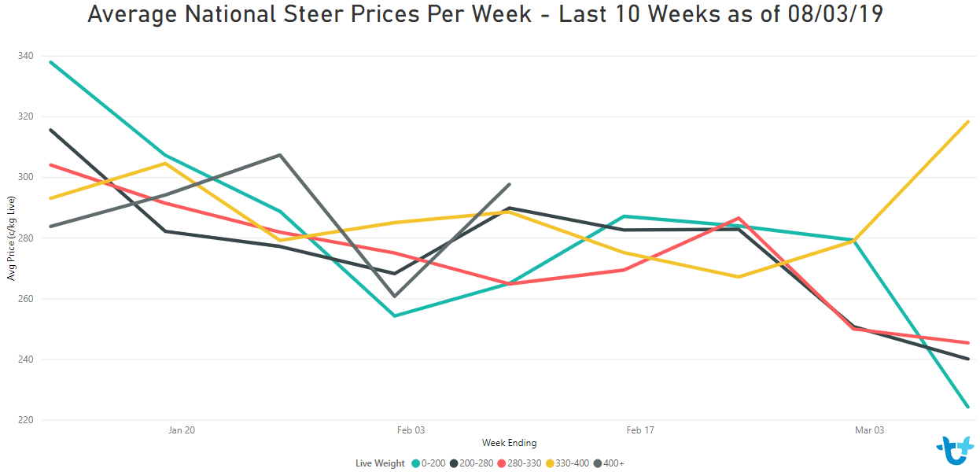Click the grey 400+ line's end point
Viewport: 980px width, 472px height.
510,184
